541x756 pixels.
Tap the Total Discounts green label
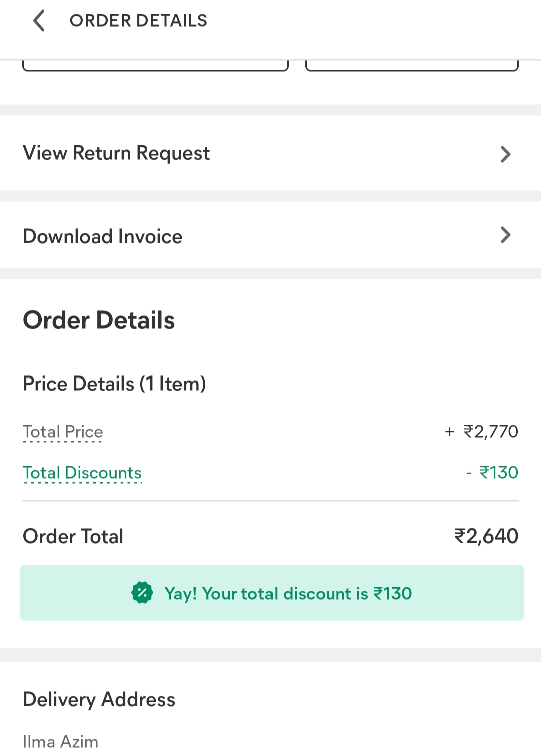[x=82, y=473]
